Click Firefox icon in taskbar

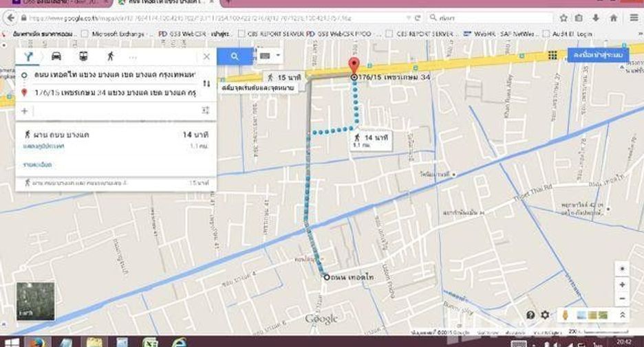point(37,342)
